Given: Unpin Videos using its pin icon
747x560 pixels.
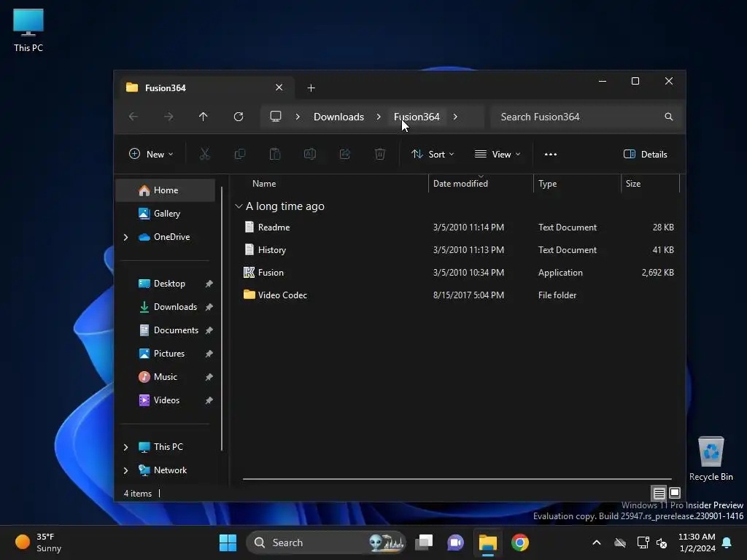Looking at the screenshot, I should 209,400.
